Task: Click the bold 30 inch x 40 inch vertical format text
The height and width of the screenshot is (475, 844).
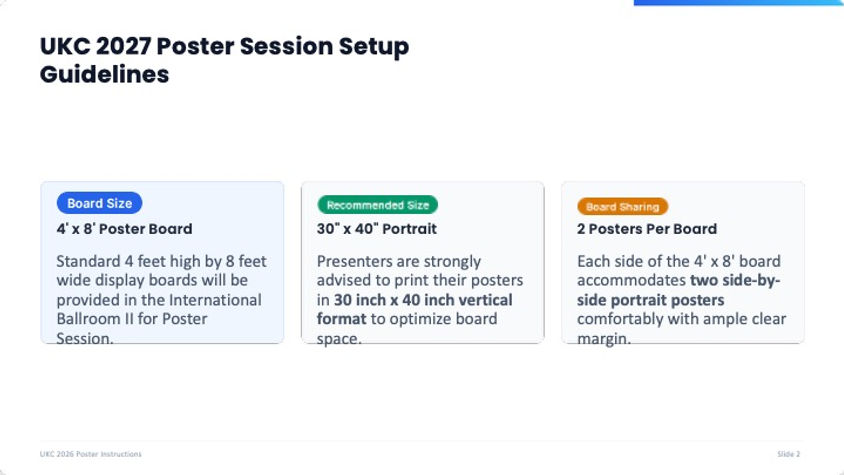Action: 414,309
